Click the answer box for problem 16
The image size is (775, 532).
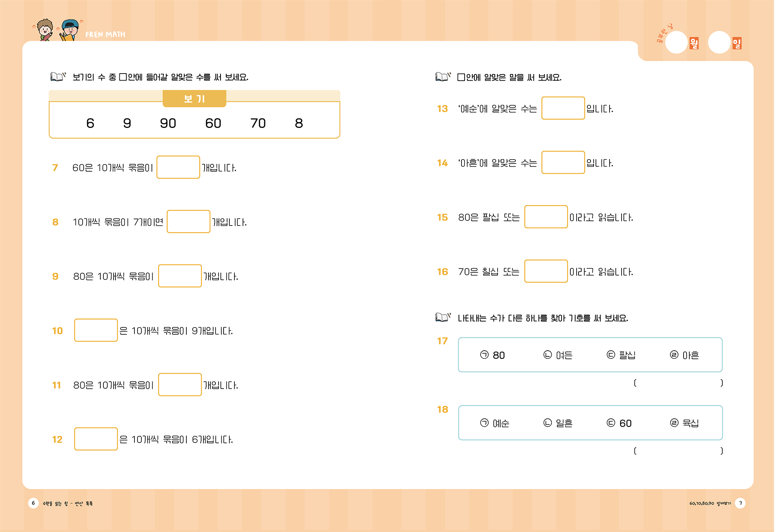pos(546,271)
